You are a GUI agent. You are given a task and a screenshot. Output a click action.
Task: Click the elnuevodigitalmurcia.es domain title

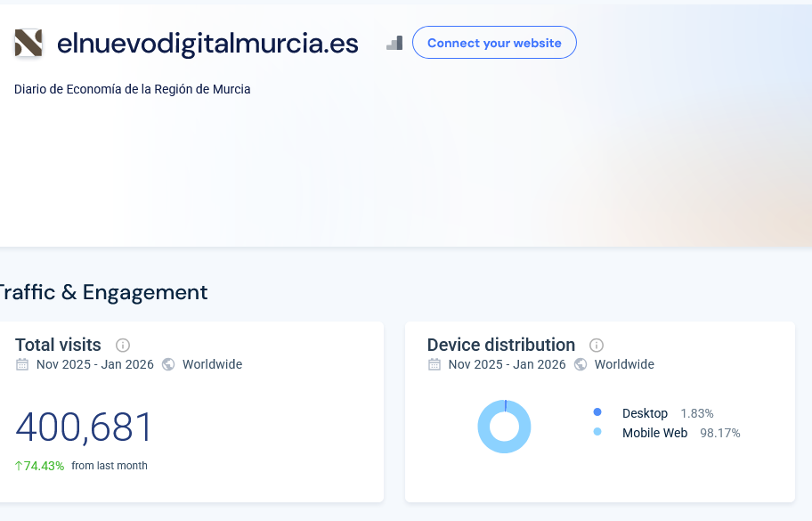(207, 43)
